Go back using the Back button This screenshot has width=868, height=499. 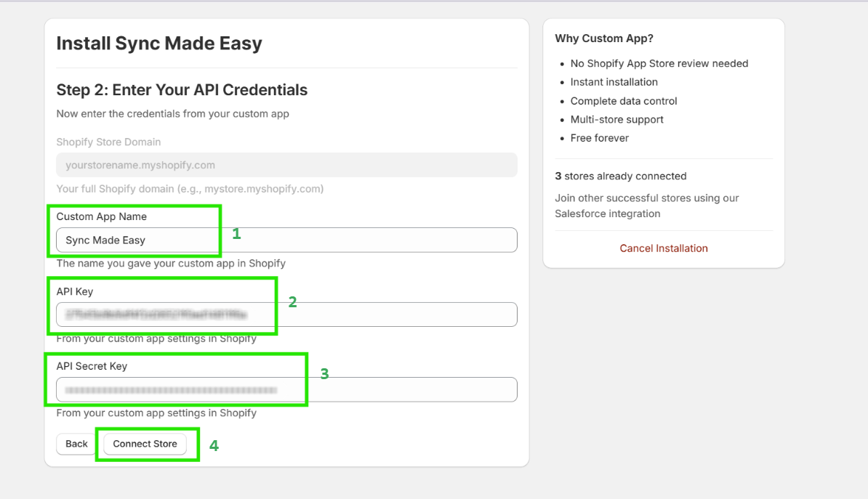[x=76, y=444]
